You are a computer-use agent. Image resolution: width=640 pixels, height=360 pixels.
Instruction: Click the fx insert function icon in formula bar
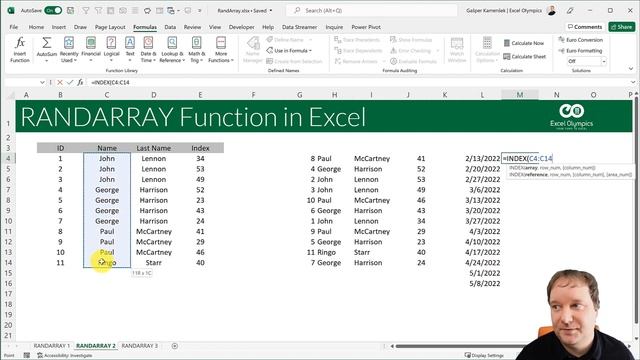point(80,82)
